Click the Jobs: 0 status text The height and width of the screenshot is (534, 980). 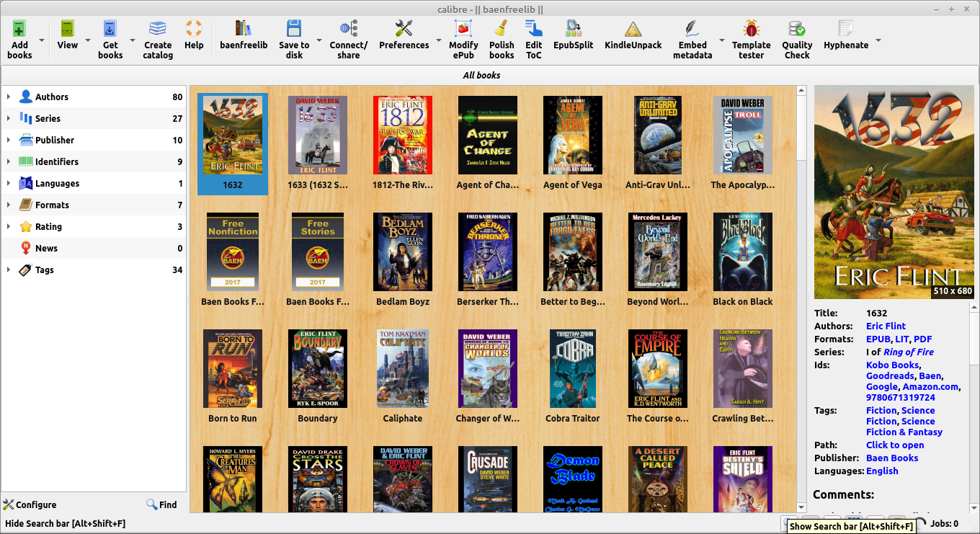click(x=945, y=524)
